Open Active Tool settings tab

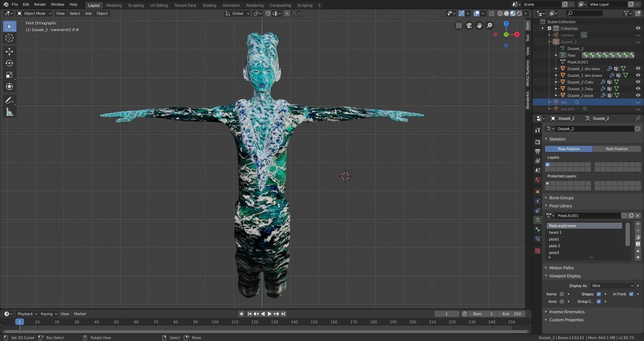(x=538, y=130)
